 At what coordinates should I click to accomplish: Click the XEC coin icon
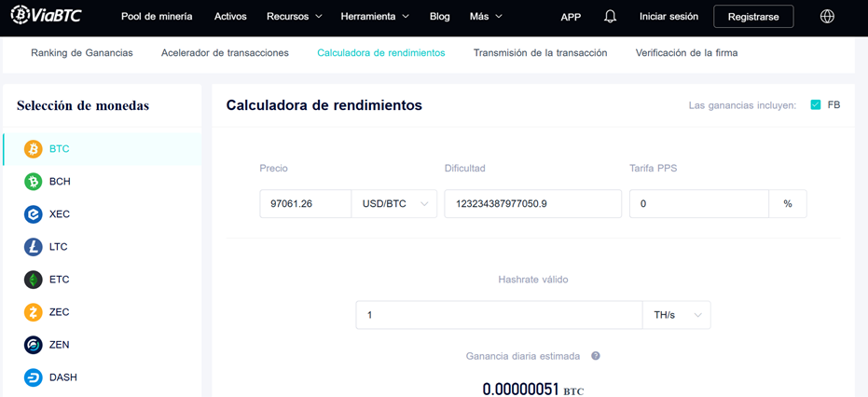[34, 214]
